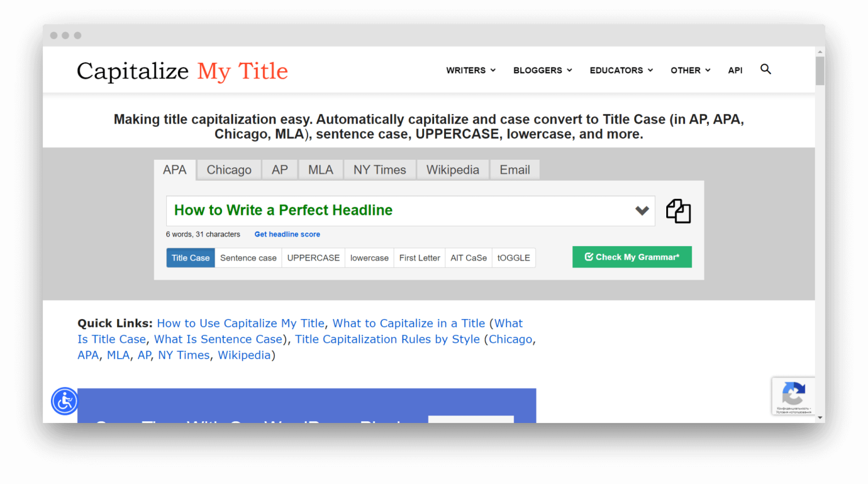Open the API menu item
Viewport: 868px width, 484px height.
tap(735, 71)
